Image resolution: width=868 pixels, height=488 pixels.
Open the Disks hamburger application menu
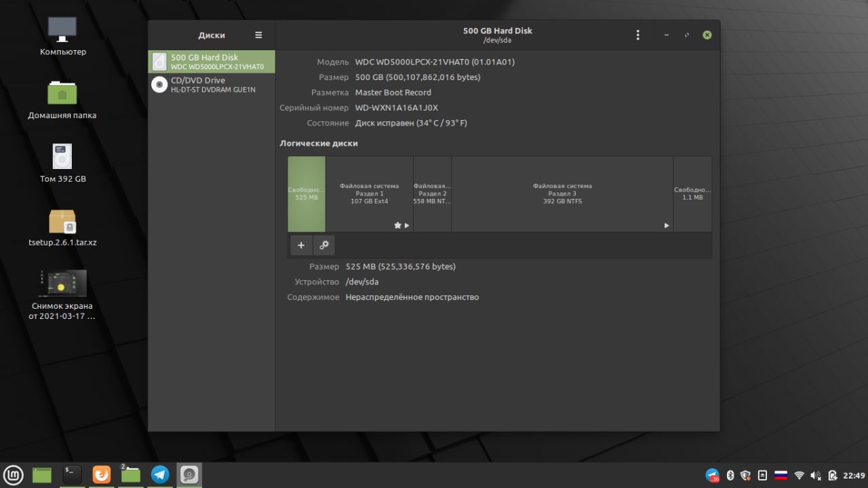pyautogui.click(x=258, y=35)
